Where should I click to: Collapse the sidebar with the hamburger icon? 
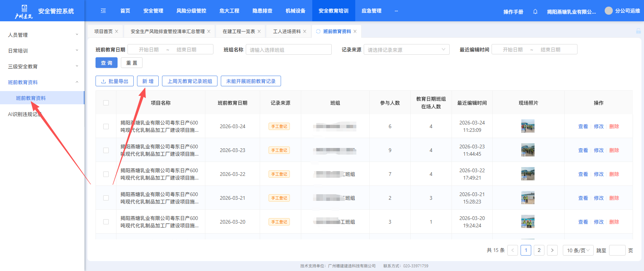[x=103, y=11]
